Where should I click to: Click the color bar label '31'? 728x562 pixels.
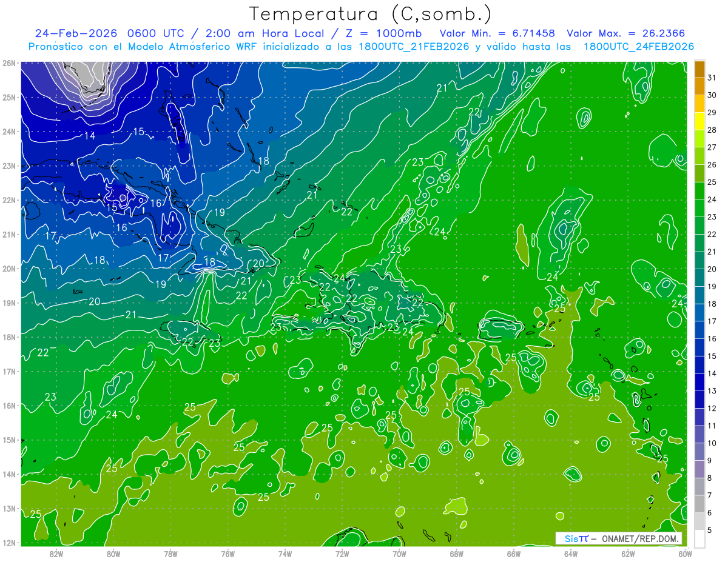pos(712,78)
